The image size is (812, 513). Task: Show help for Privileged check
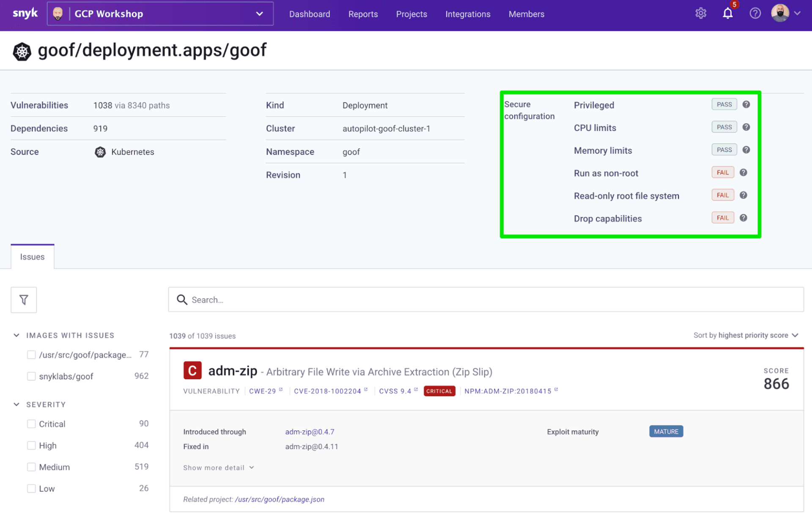[746, 105]
